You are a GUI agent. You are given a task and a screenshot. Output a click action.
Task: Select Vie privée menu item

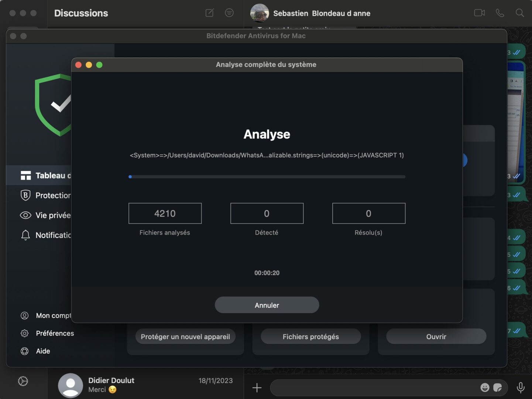click(53, 215)
